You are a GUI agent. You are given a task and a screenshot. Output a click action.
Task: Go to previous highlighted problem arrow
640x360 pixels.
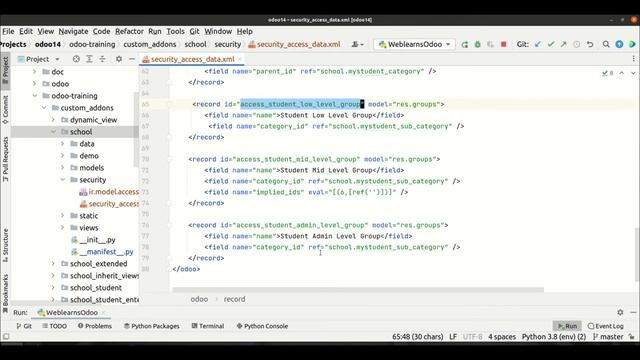coord(622,73)
